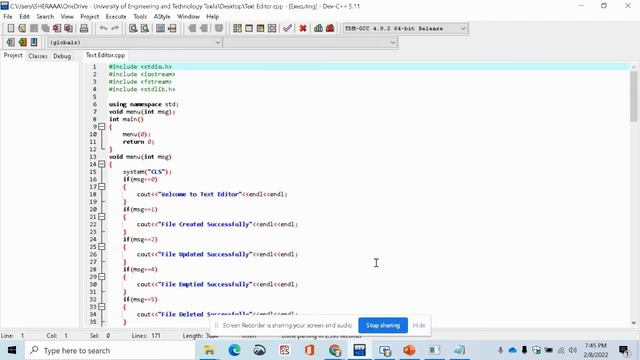Click the Compile & Run icon
This screenshot has height=360, width=640.
coord(260,28)
